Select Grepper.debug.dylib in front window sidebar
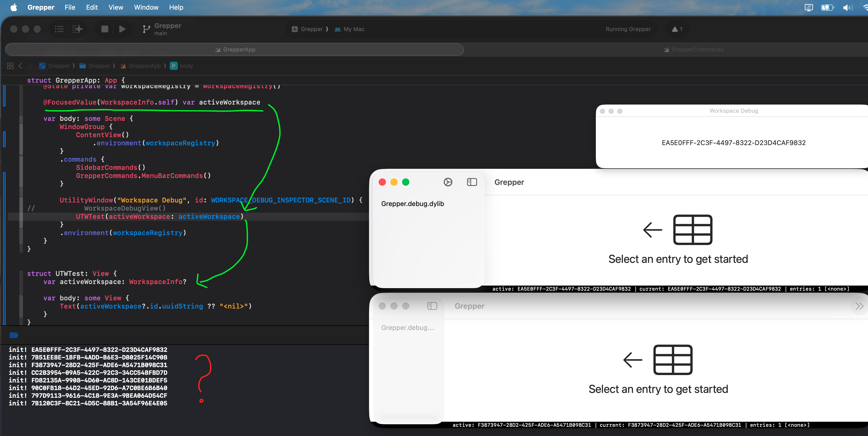868x436 pixels. (412, 204)
